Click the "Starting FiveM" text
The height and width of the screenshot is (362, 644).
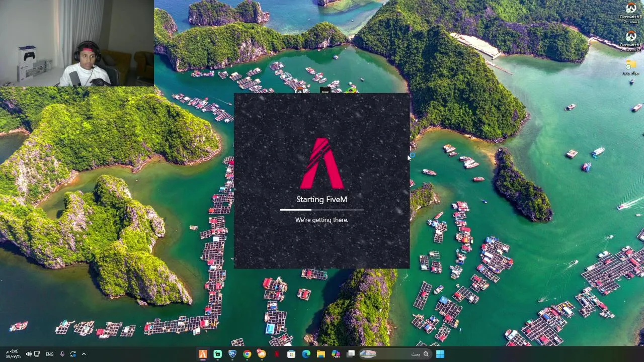(321, 200)
